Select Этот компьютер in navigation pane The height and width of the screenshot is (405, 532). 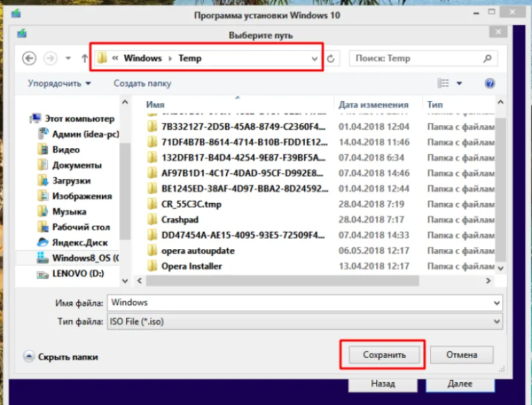pyautogui.click(x=72, y=118)
